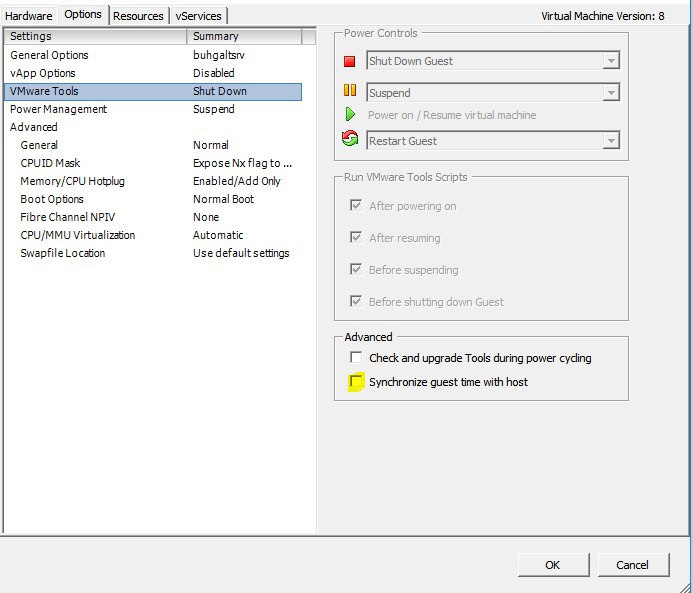The height and width of the screenshot is (593, 693).
Task: Open the Resources tab
Action: coord(138,16)
